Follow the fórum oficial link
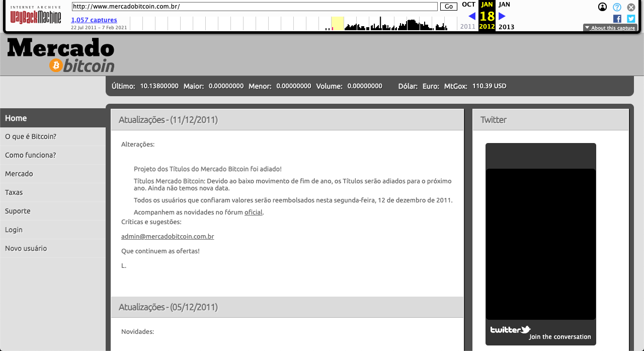 (x=254, y=213)
